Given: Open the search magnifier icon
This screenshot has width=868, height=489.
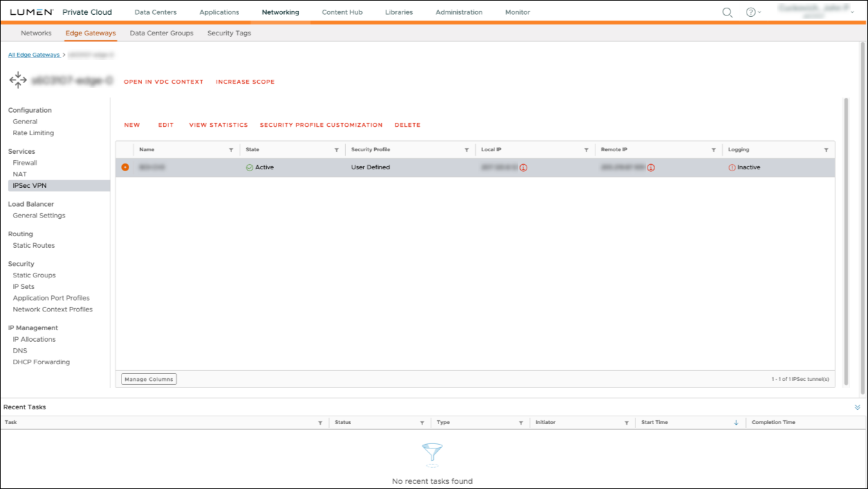Looking at the screenshot, I should pos(727,12).
